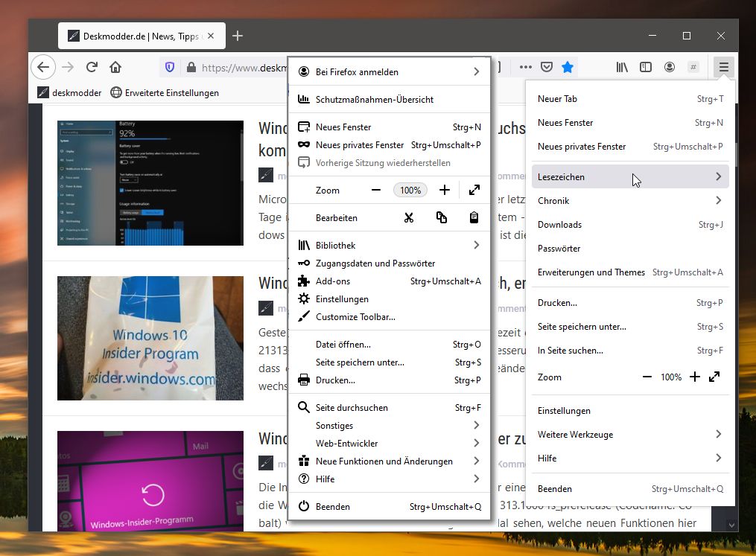Image resolution: width=756 pixels, height=556 pixels.
Task: Expand Lesezeichen submenu
Action: [x=630, y=177]
